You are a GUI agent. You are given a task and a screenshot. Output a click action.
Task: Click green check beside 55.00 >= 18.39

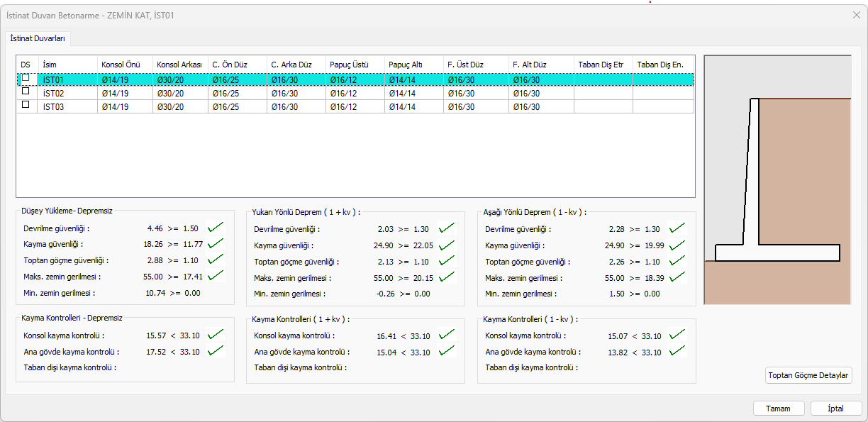[x=677, y=278]
